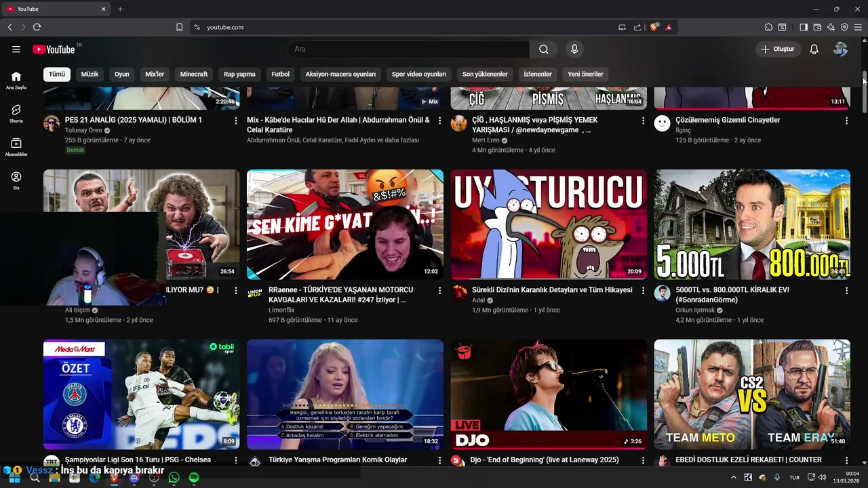Open the browser extensions puzzle icon

pyautogui.click(x=768, y=27)
